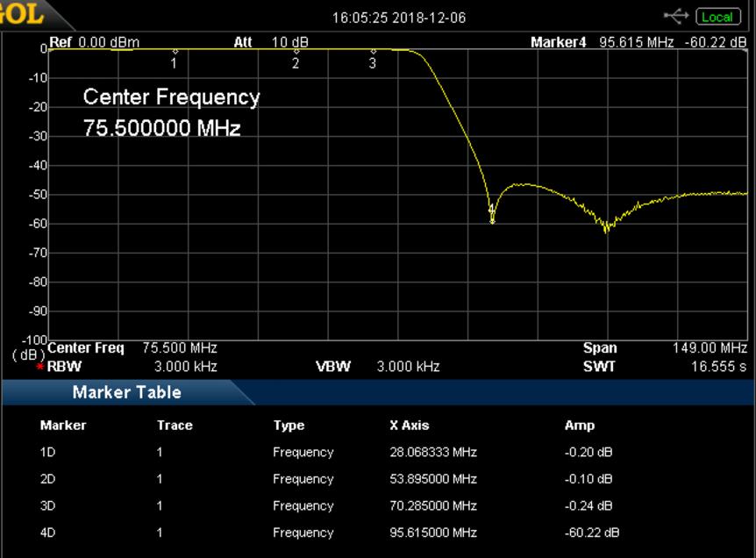The image size is (756, 558).
Task: Select the 1D marker table row
Action: pos(377,453)
